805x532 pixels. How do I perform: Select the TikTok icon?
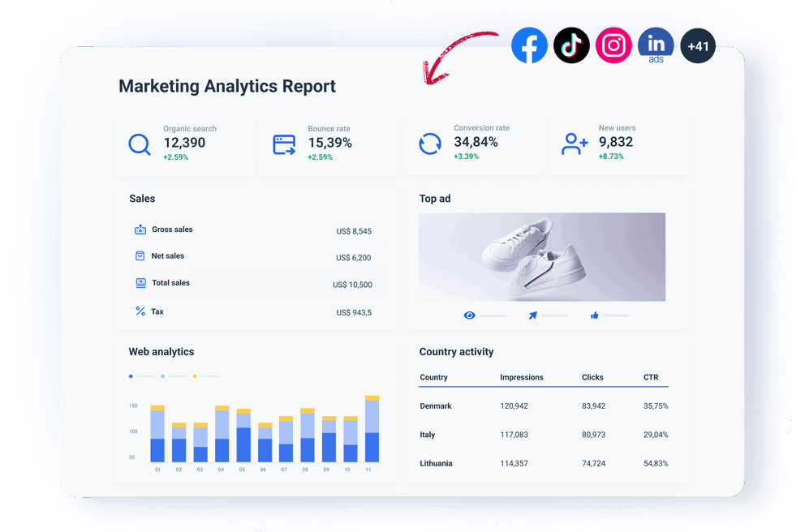pos(571,45)
